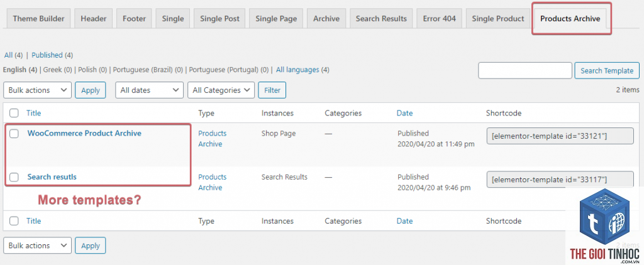Open the top Bulk actions dropdown
The height and width of the screenshot is (265, 644).
(x=37, y=90)
